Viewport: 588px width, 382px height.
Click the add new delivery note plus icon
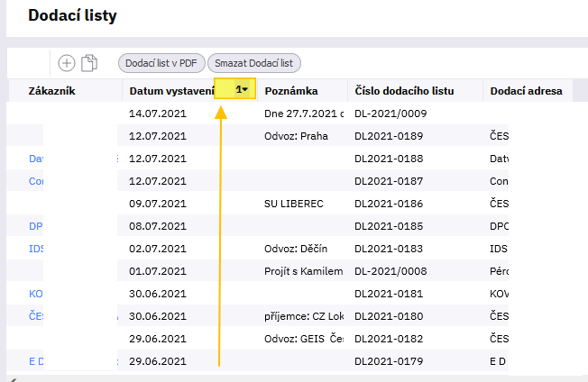[67, 63]
